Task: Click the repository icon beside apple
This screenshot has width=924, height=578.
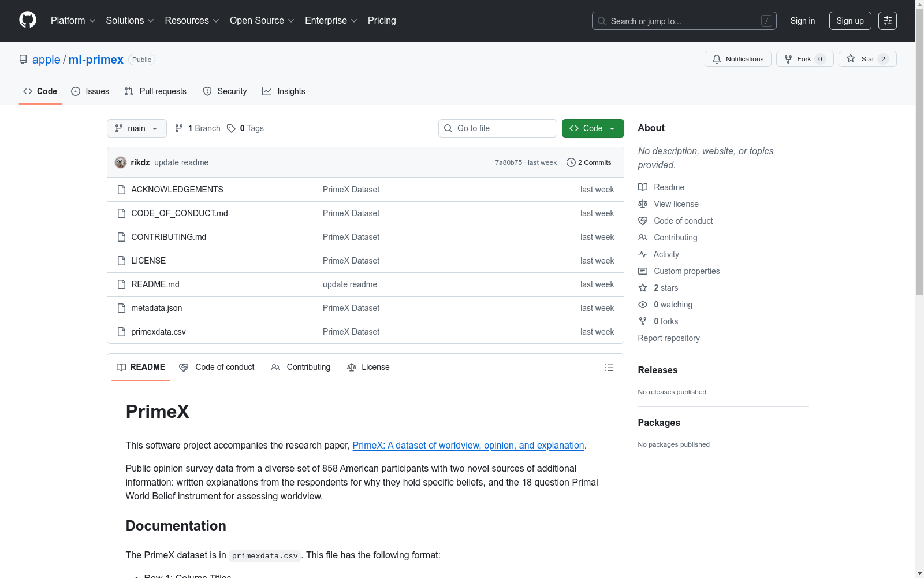Action: pos(23,60)
